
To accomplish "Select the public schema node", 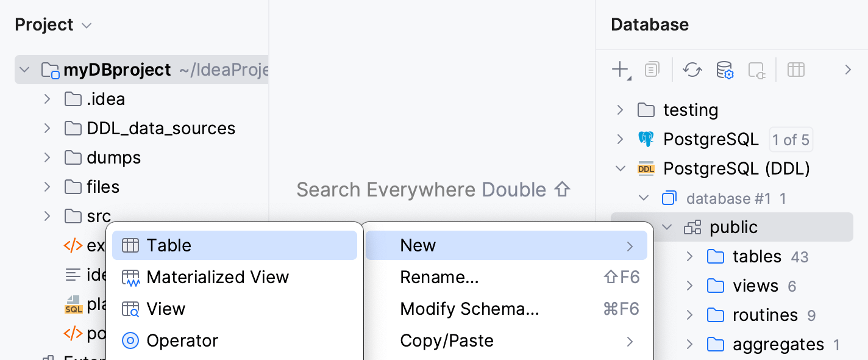I will (734, 226).
